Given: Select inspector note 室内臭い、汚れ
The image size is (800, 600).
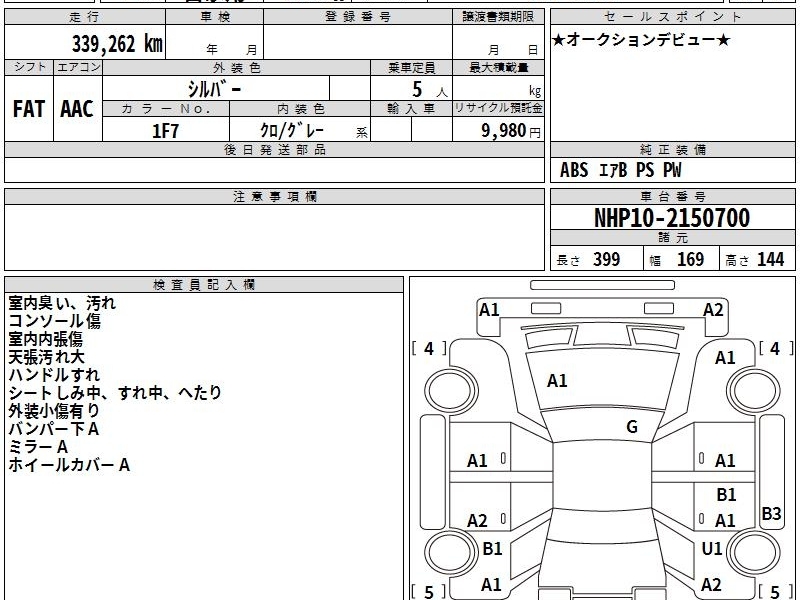Looking at the screenshot, I should coord(62,303).
